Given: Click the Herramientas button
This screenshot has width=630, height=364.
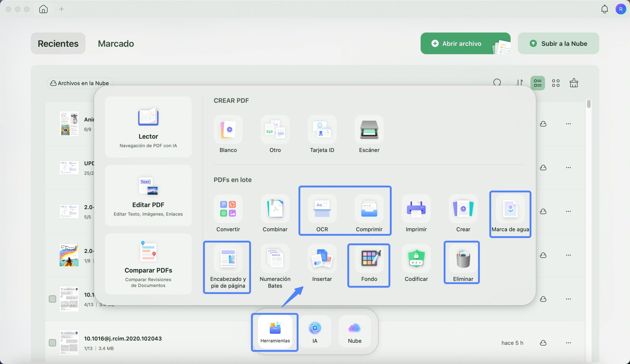Looking at the screenshot, I should coord(275,332).
